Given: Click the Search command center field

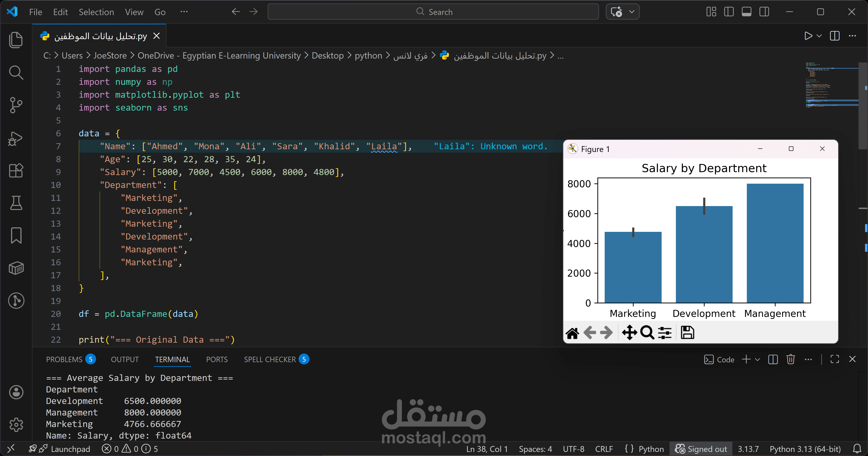Looking at the screenshot, I should [x=433, y=12].
